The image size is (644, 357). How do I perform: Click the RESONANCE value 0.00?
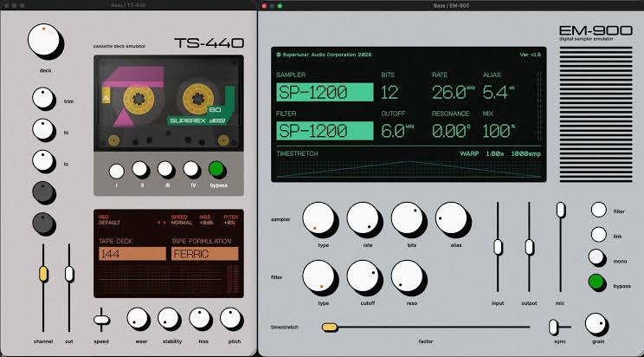(x=449, y=131)
